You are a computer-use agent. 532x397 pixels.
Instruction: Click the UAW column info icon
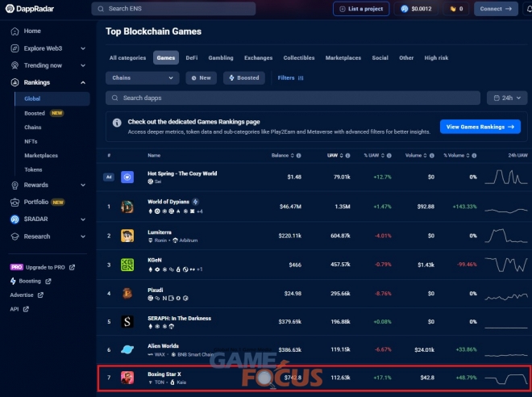[347, 156]
